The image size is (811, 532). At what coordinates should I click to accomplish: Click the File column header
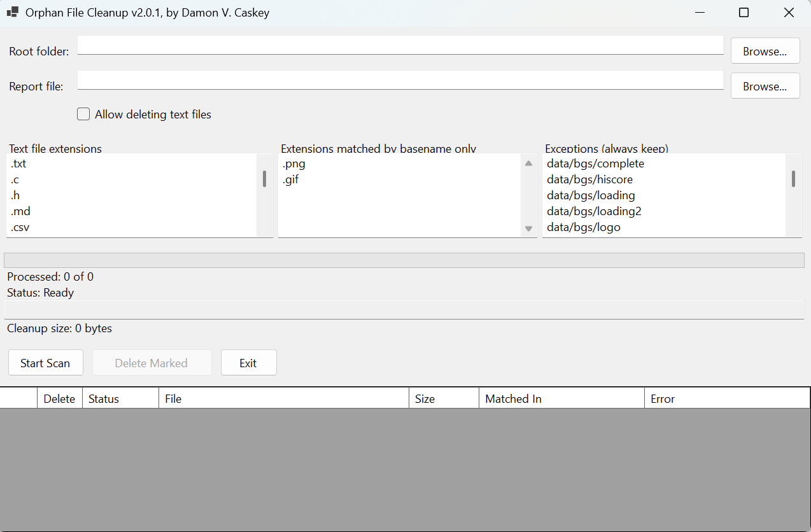coord(283,399)
